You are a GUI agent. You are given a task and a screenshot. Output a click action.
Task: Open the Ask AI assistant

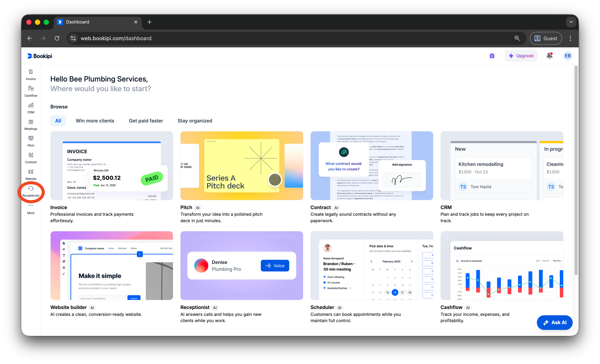tap(554, 323)
